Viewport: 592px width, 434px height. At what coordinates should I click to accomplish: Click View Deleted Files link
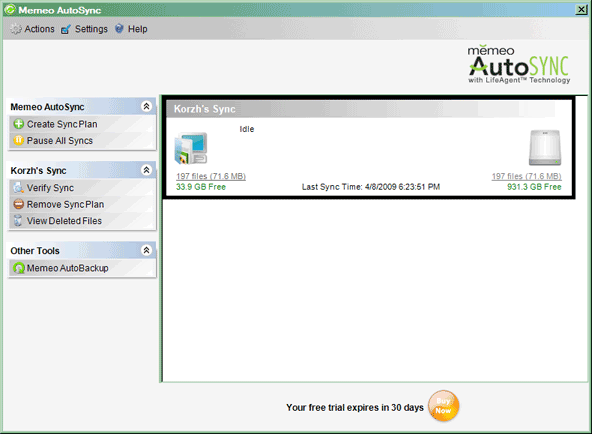pos(64,221)
